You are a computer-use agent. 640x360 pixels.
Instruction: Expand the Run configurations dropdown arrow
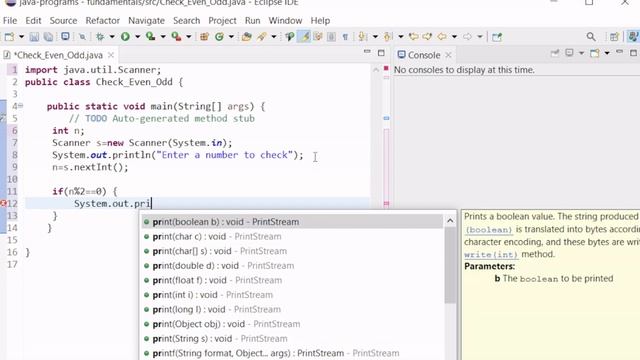point(138,37)
